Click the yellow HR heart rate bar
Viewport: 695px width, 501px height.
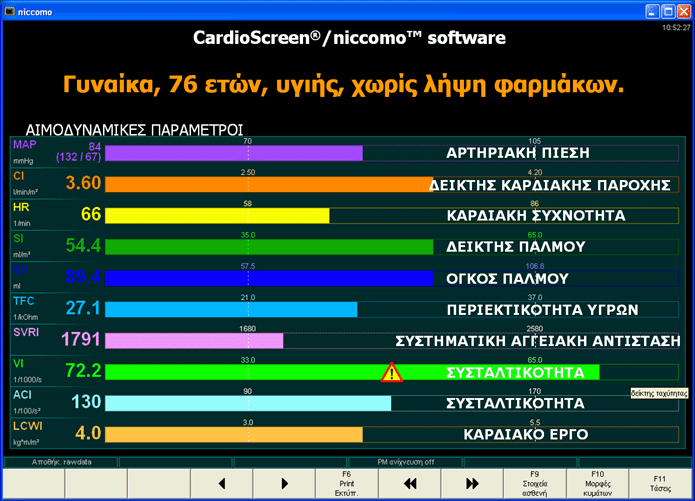point(217,216)
